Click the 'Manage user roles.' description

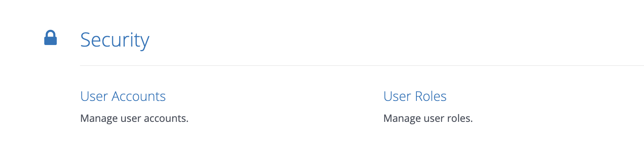coord(428,118)
